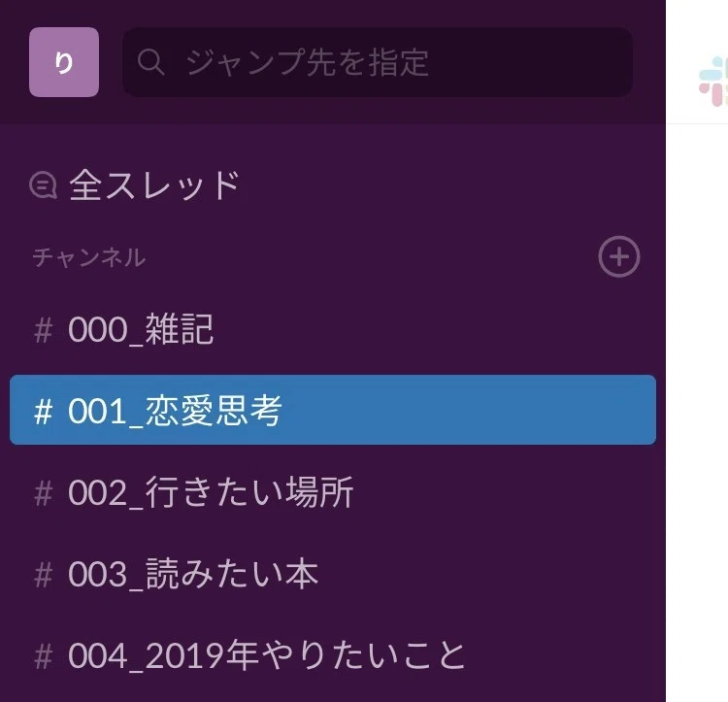Open the り workspace avatar
728x702 pixels.
point(64,62)
